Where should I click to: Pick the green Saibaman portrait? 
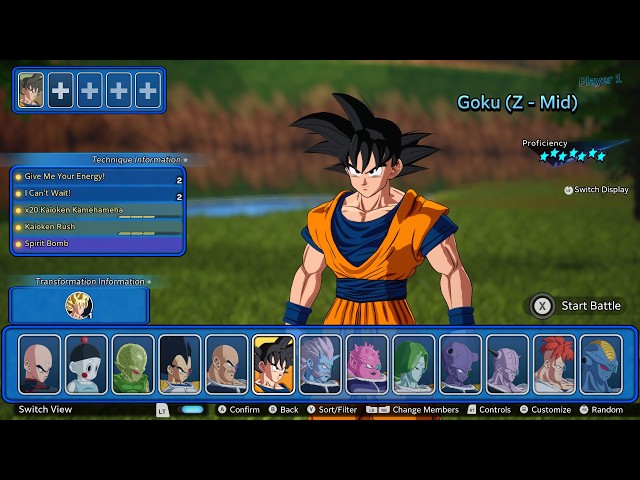pyautogui.click(x=133, y=364)
